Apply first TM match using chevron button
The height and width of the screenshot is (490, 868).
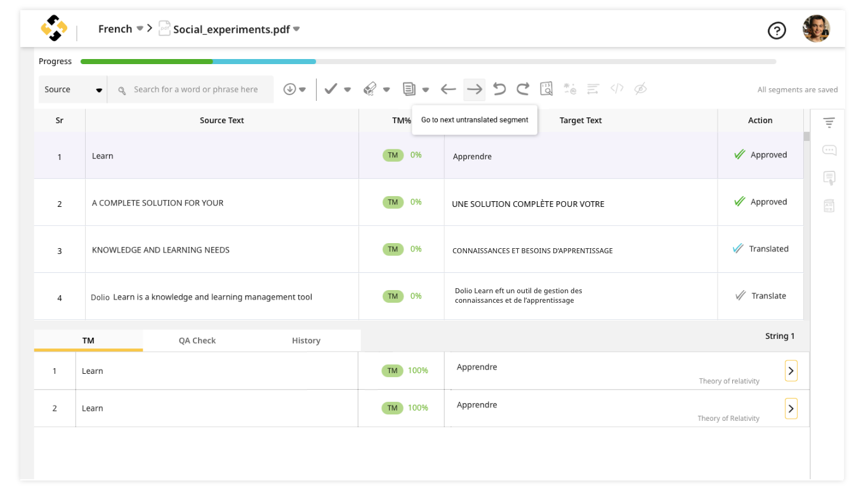[791, 371]
